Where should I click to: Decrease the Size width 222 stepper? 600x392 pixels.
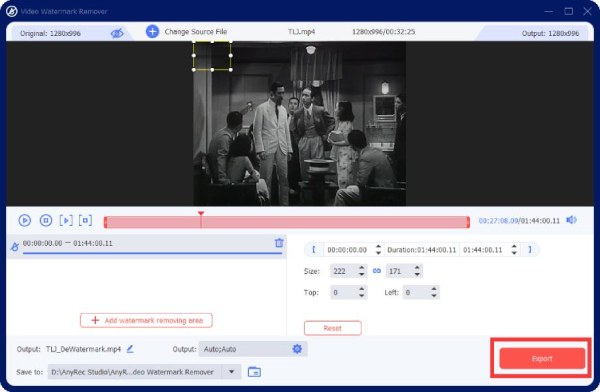pos(362,274)
